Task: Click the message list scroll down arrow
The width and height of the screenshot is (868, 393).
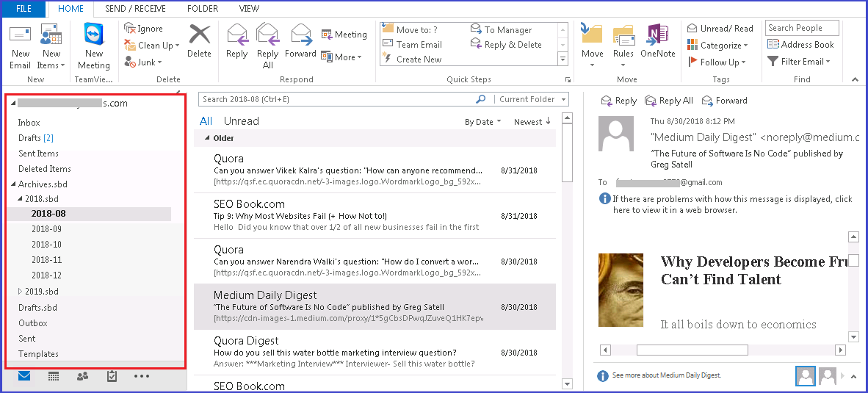Action: coord(567,383)
